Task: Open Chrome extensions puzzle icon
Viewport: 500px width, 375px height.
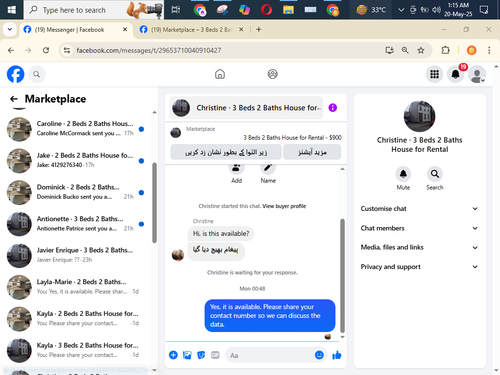Action: (x=445, y=50)
